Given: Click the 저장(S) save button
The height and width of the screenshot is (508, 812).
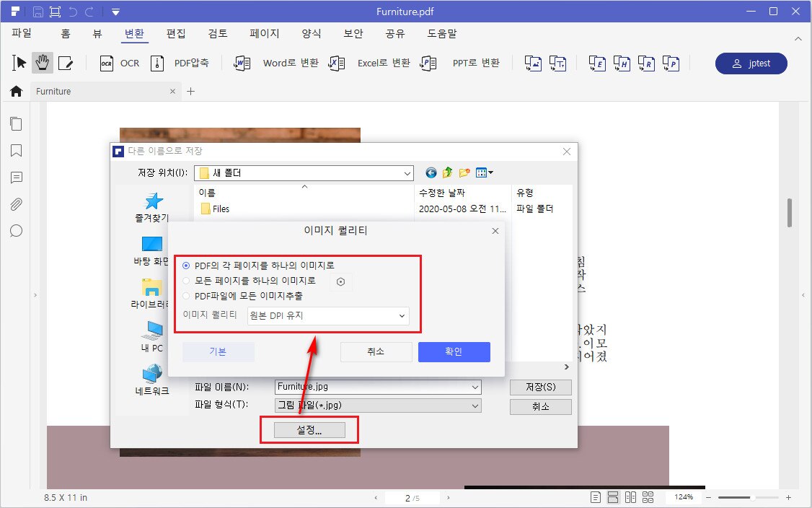Looking at the screenshot, I should coord(541,387).
